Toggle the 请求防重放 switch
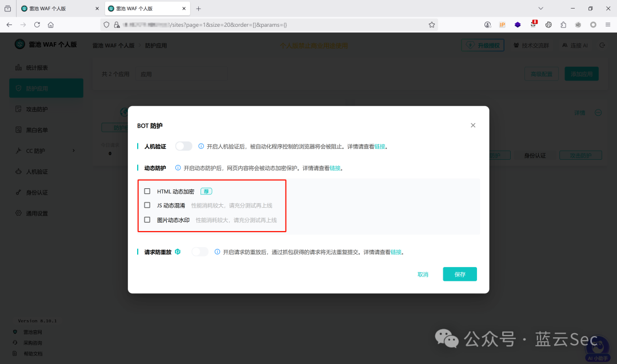 tap(200, 252)
